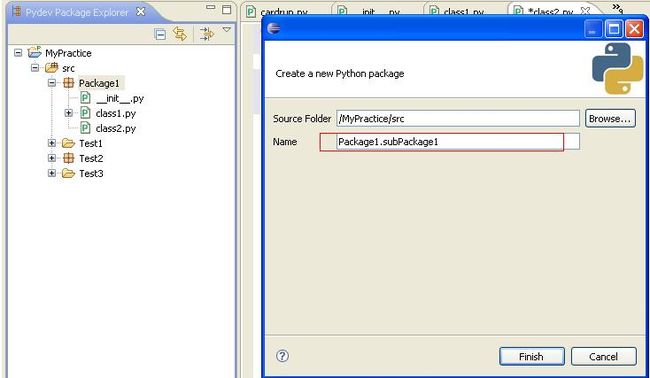
Task: Toggle Link with Editor arrows icon
Action: [x=180, y=34]
